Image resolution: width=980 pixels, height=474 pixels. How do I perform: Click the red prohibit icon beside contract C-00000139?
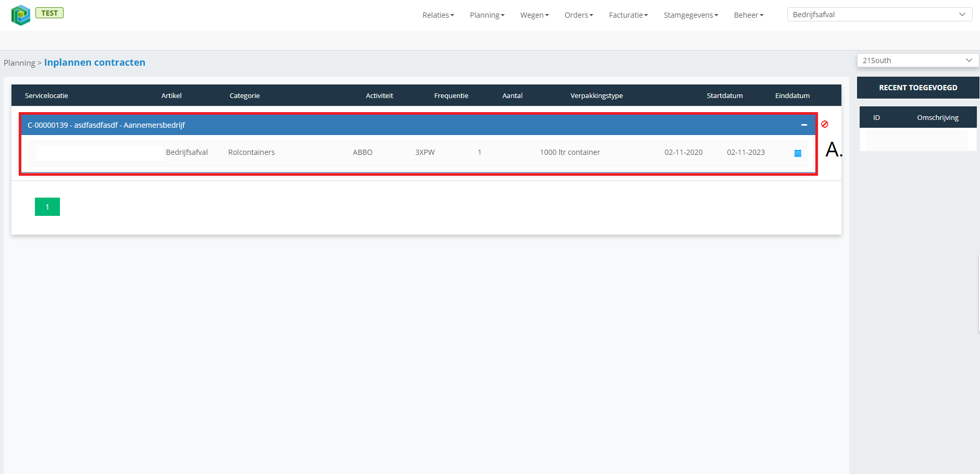pyautogui.click(x=825, y=124)
